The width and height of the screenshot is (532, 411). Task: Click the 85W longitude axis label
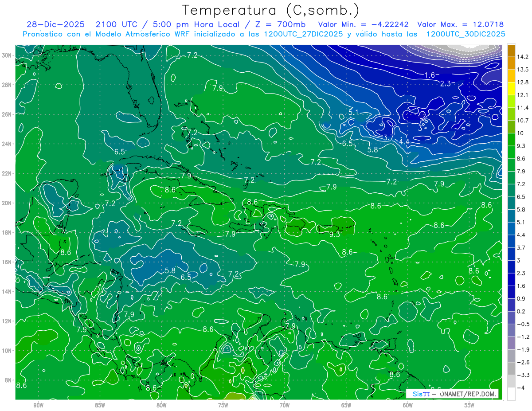point(100,405)
